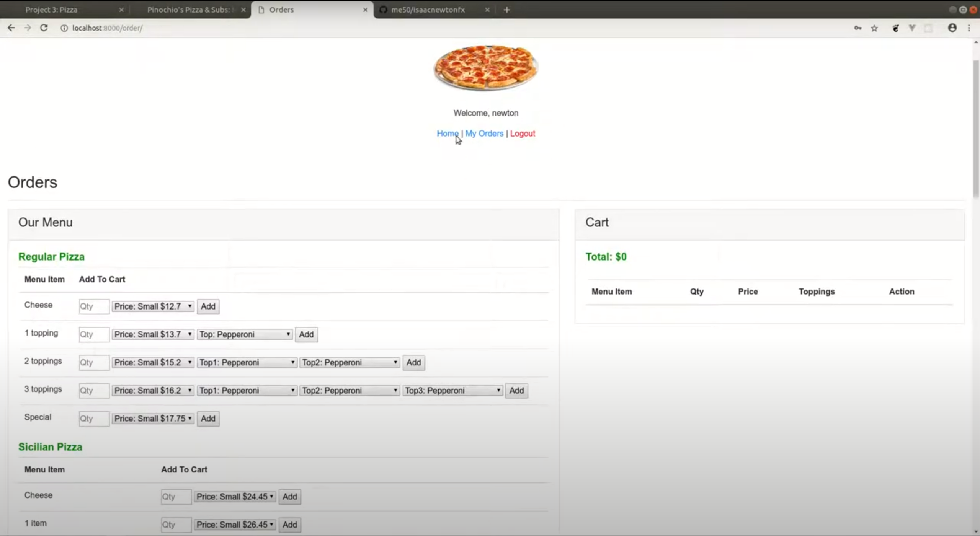
Task: Open the browser profile avatar menu
Action: click(952, 28)
